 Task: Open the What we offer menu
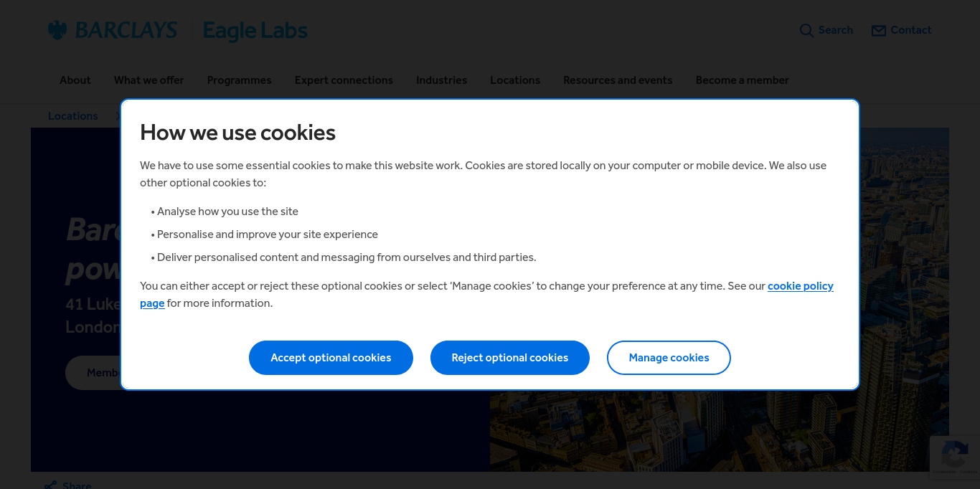click(149, 80)
